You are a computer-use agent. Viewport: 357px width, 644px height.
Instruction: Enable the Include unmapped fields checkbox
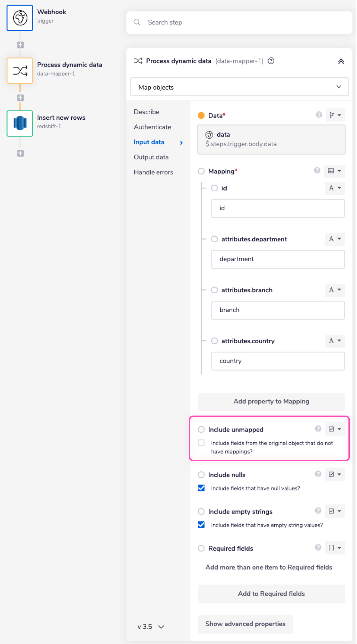pos(201,443)
